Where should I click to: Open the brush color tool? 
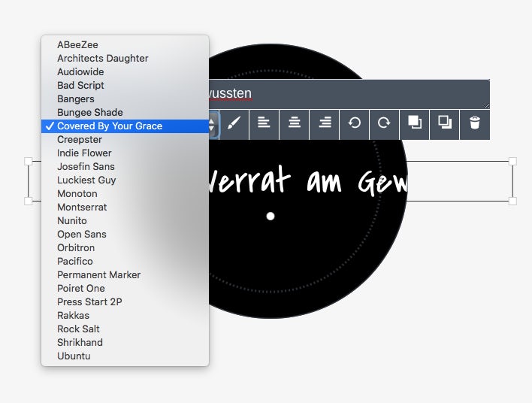pyautogui.click(x=234, y=124)
